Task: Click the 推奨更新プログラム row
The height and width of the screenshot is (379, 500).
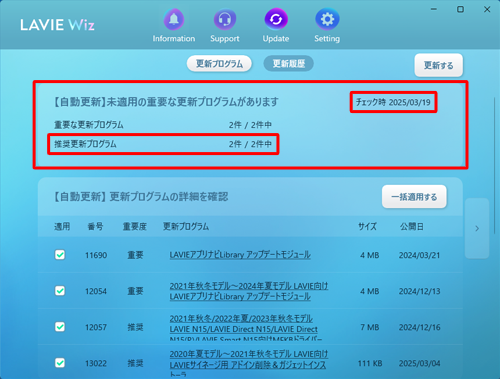Action: click(x=163, y=144)
